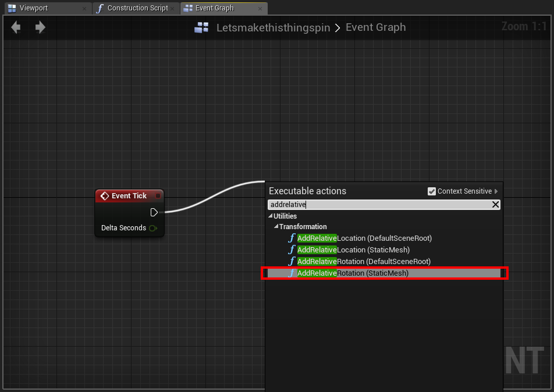554x392 pixels.
Task: Click the blueprint icon beside Letsmakethisthingspin
Action: [x=201, y=27]
